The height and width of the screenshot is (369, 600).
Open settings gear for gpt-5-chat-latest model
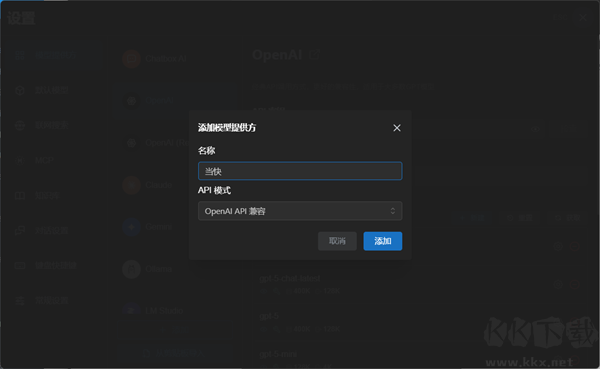pos(558,284)
